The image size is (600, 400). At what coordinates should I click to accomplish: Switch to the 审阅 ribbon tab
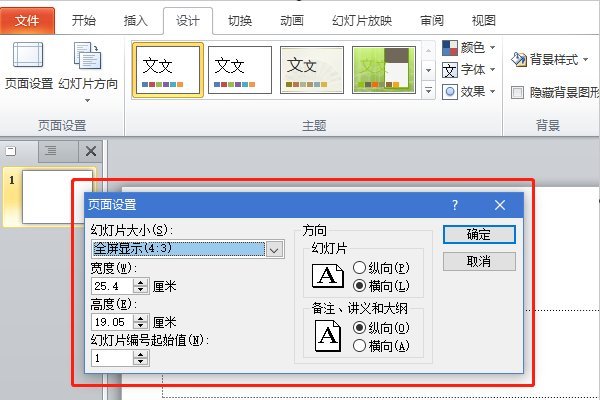tap(432, 20)
